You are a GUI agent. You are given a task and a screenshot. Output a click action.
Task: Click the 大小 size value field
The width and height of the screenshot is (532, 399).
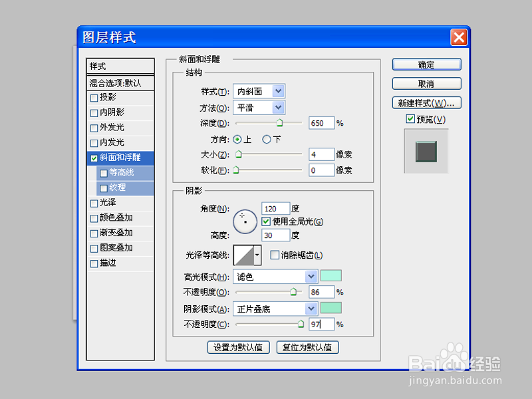pyautogui.click(x=321, y=154)
